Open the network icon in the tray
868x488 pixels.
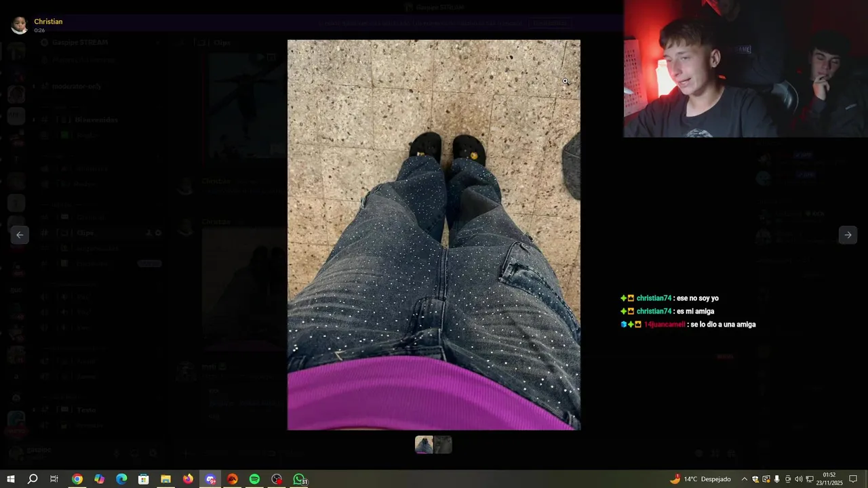click(x=810, y=479)
